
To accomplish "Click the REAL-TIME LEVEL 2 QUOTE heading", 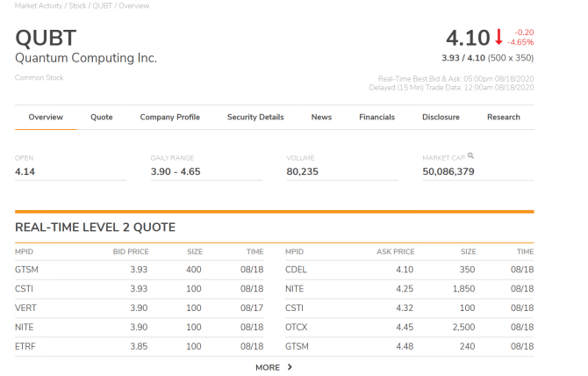I will 95,227.
